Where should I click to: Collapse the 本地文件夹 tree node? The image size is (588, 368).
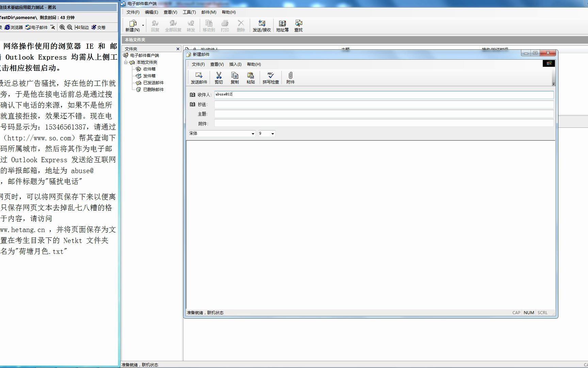(x=126, y=62)
